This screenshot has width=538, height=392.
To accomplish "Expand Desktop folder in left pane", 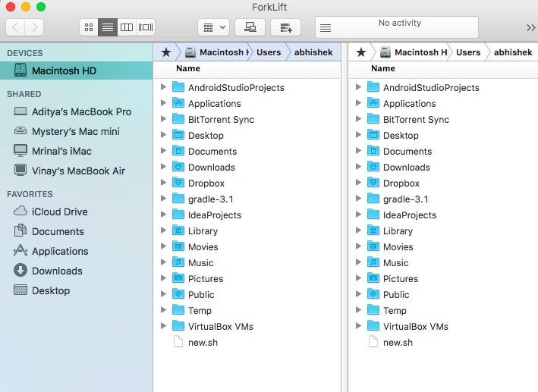I will [164, 135].
